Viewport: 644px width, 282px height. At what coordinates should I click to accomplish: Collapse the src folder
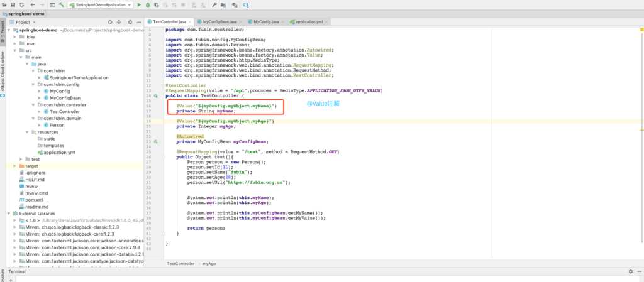tap(15, 50)
